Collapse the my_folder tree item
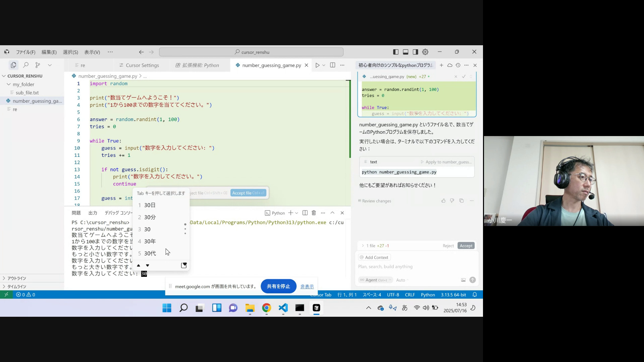The image size is (644, 362). coord(9,84)
